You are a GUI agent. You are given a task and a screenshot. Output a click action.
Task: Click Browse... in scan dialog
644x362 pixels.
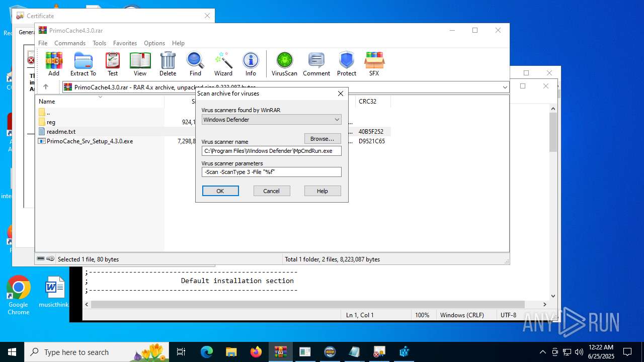pyautogui.click(x=323, y=139)
